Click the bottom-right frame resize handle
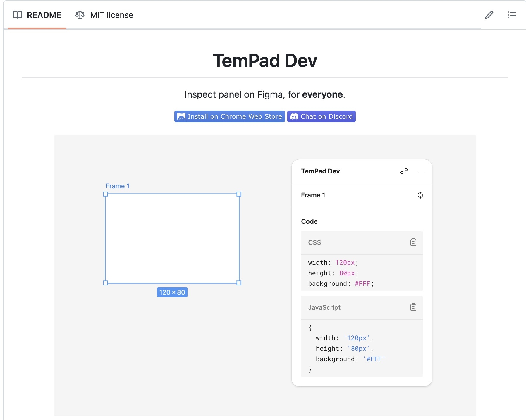 point(239,283)
